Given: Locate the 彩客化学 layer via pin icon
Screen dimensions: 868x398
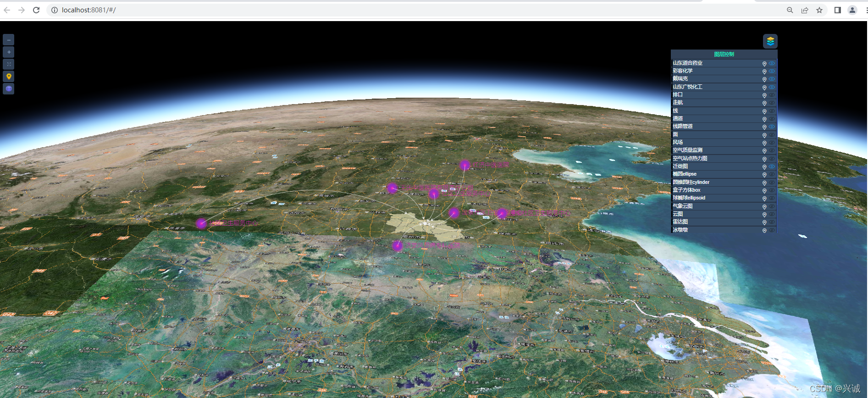Looking at the screenshot, I should (764, 72).
